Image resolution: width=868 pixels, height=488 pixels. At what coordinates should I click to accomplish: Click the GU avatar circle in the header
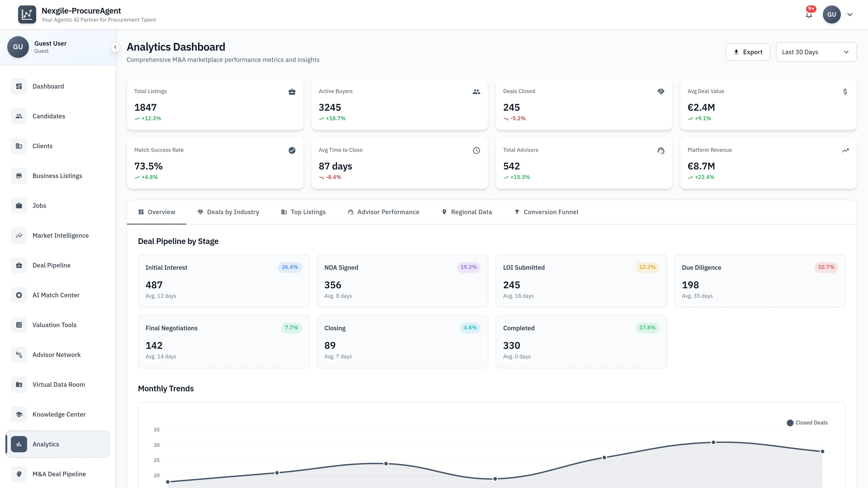pos(832,14)
